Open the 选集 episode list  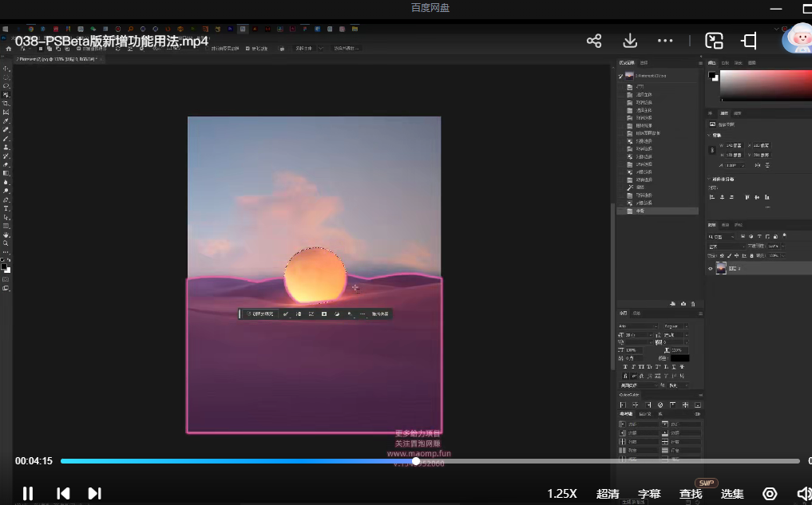point(731,494)
